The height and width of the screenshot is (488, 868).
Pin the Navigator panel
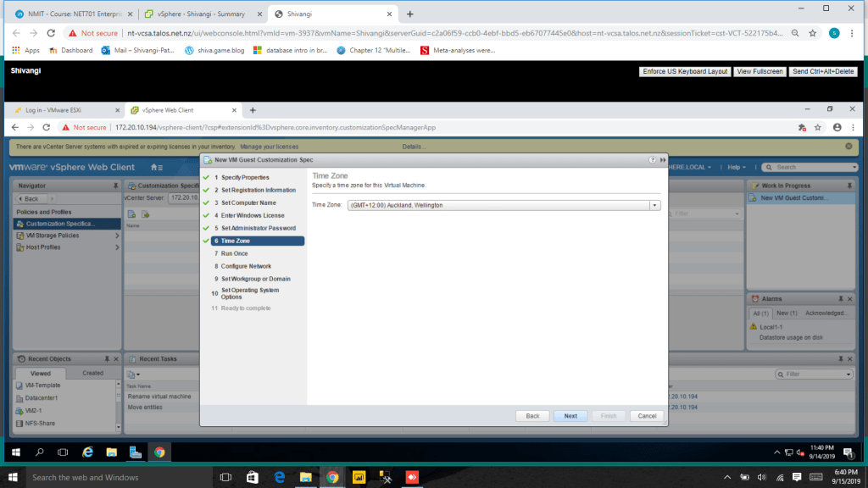point(116,185)
